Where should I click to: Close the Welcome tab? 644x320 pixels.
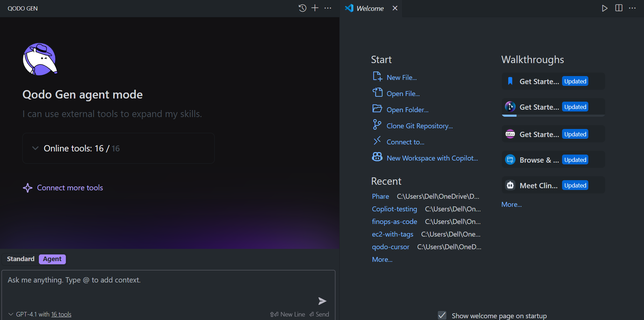pos(395,8)
